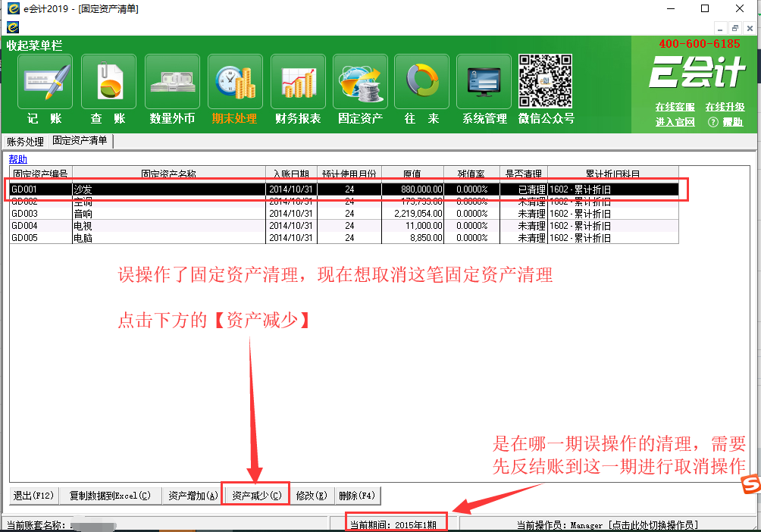Switch to the 账务处理 tab
This screenshot has height=532, width=761.
click(x=25, y=142)
